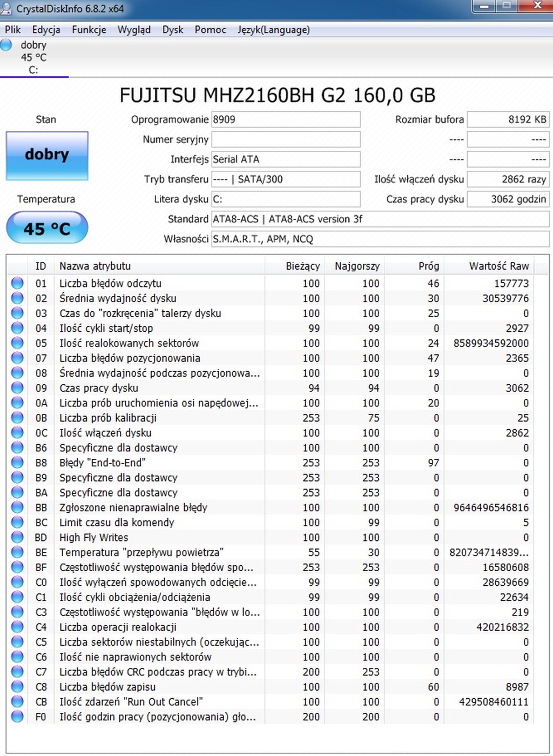
Task: Select C3 row raw value 219
Action: [x=520, y=612]
